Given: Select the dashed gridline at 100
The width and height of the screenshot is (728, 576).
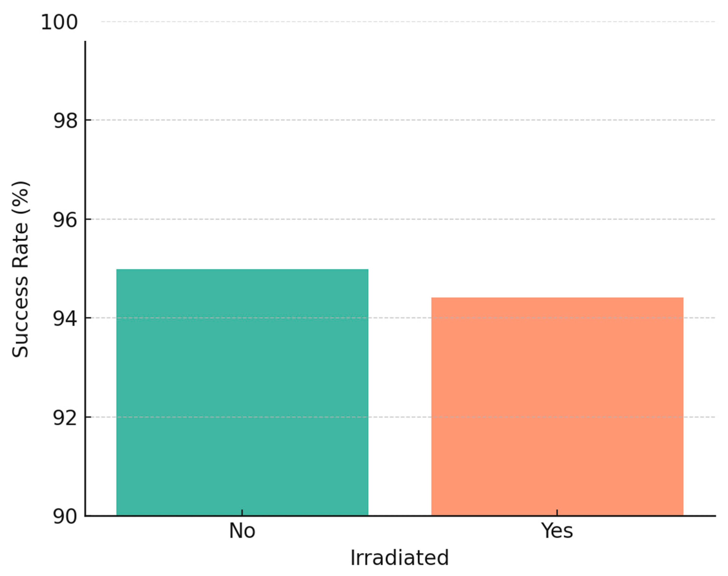Looking at the screenshot, I should (x=405, y=21).
